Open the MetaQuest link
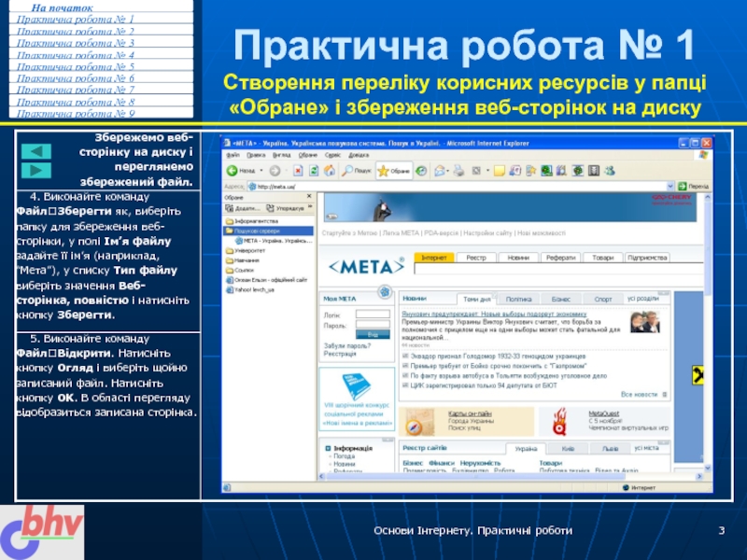747x560 pixels. pos(603,413)
